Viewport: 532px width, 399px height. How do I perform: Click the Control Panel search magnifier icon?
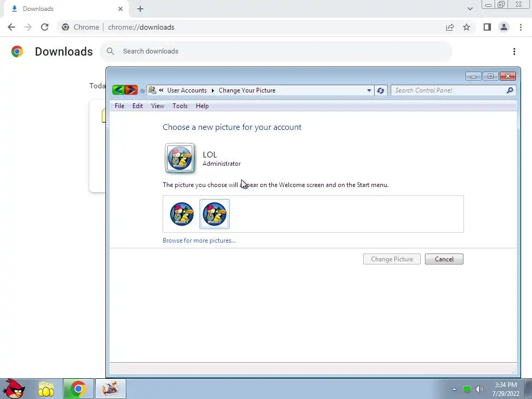[x=510, y=90]
